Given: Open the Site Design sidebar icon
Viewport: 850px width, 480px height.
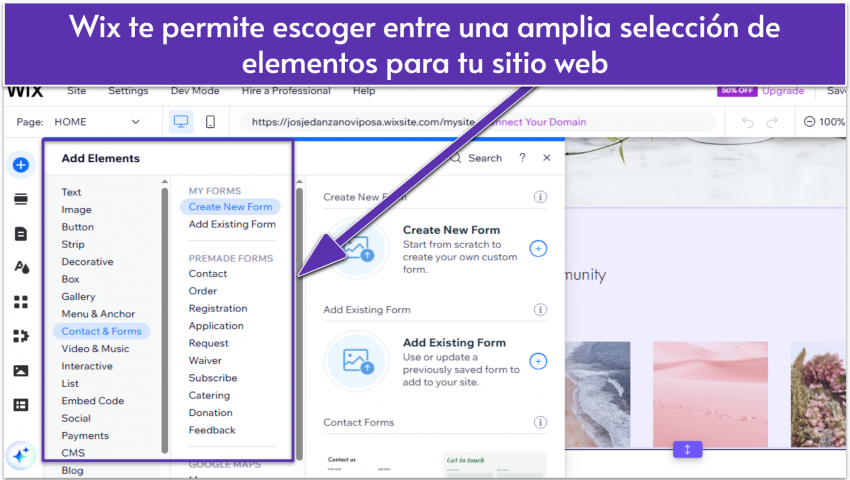Looking at the screenshot, I should pyautogui.click(x=21, y=267).
